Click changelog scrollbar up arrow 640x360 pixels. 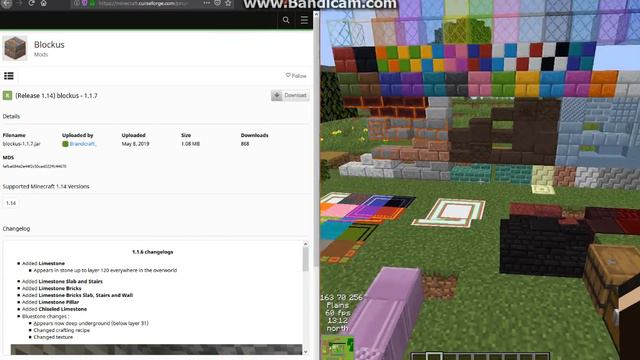pyautogui.click(x=305, y=244)
